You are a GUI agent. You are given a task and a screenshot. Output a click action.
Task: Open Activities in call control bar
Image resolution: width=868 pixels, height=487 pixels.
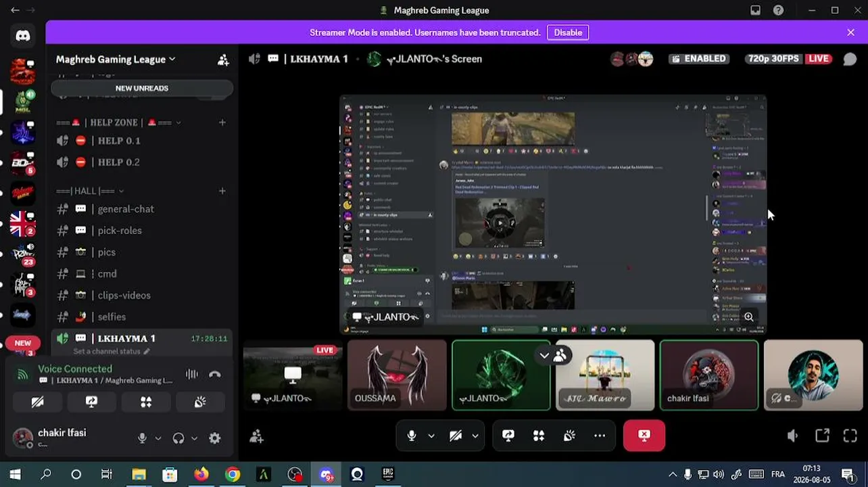[539, 436]
